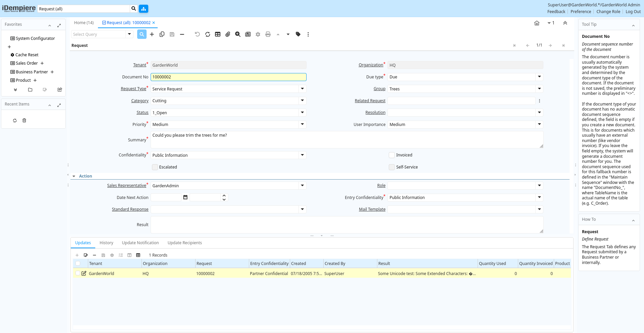
Task: Open Sales Order from Favorites
Action: click(x=27, y=63)
